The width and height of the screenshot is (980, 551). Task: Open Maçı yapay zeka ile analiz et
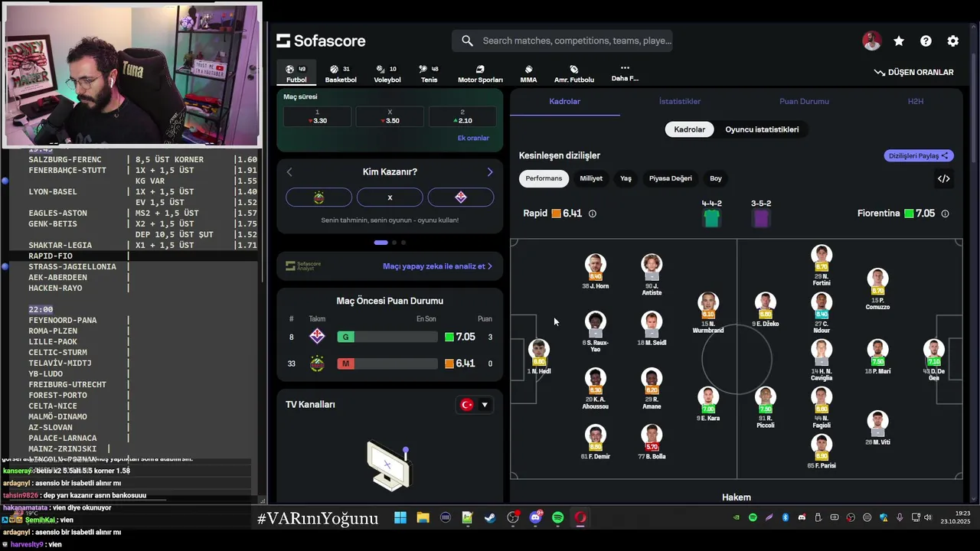[437, 266]
